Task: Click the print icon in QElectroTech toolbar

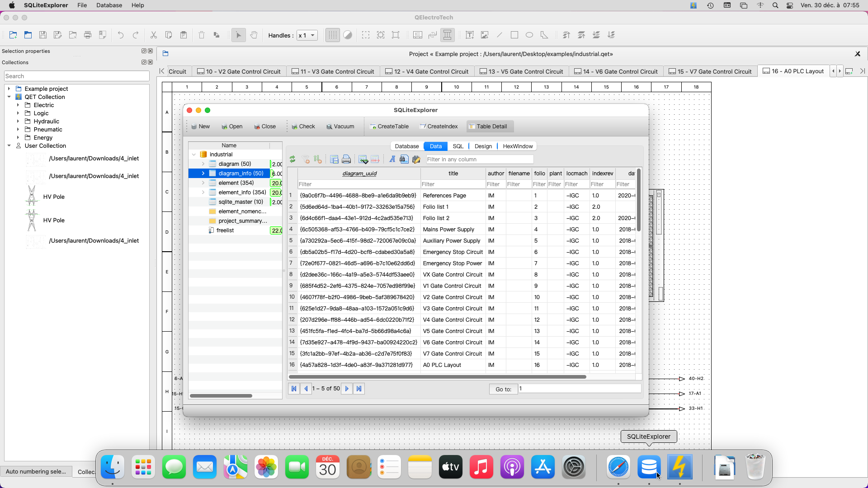Action: click(x=88, y=35)
